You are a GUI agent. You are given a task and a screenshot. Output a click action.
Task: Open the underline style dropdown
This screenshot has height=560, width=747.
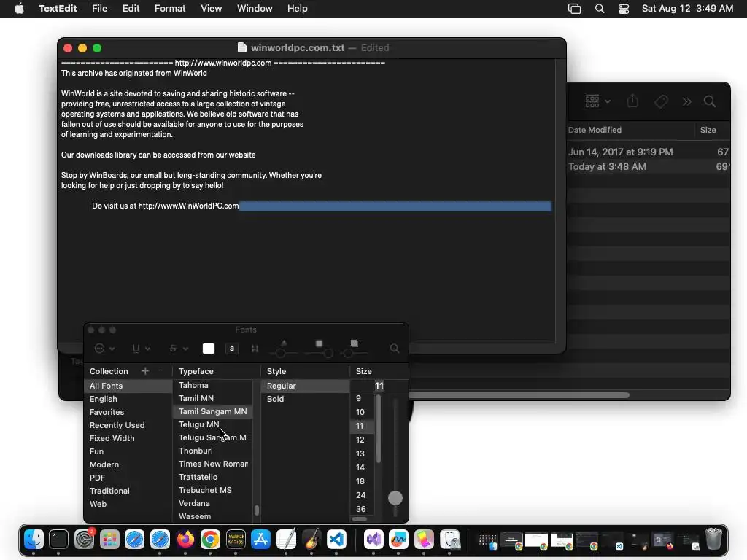(141, 349)
